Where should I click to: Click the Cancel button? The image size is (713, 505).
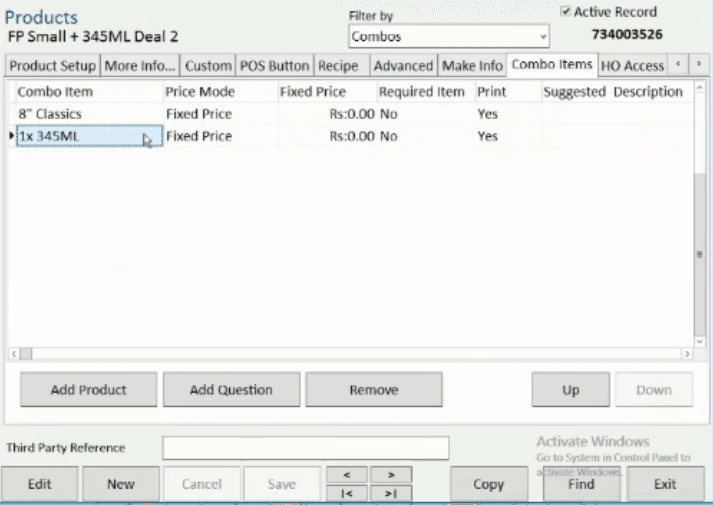[202, 484]
